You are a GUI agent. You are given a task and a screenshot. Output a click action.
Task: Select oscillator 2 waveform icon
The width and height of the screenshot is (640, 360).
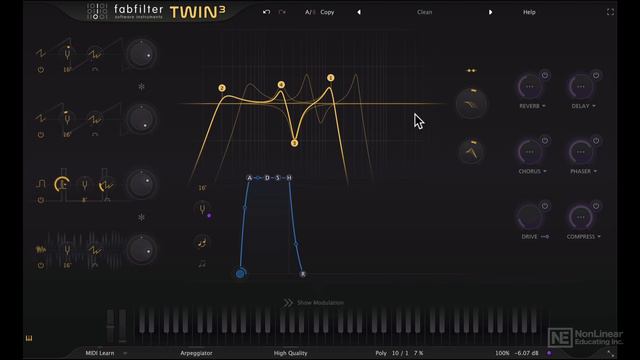click(x=41, y=118)
